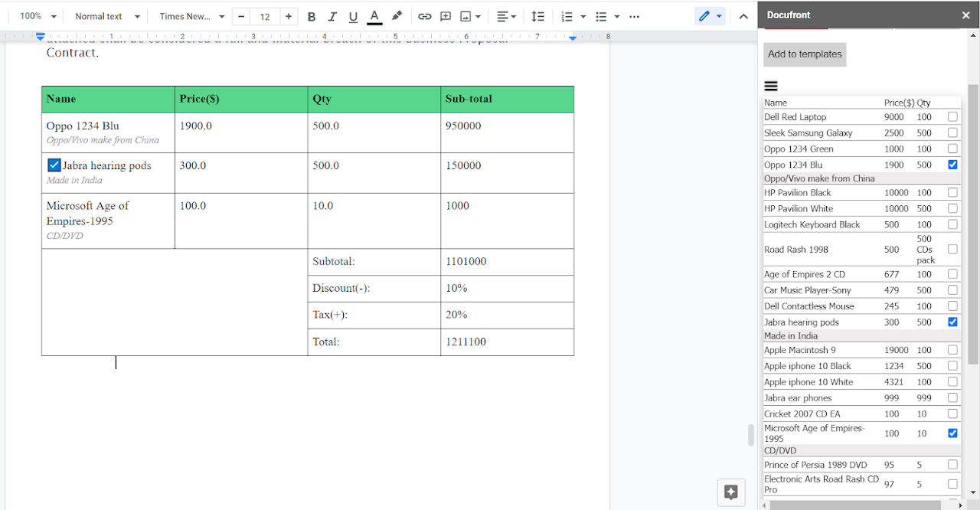The width and height of the screenshot is (980, 510).
Task: Check the Apple Macintosh 9 checkbox
Action: click(952, 350)
